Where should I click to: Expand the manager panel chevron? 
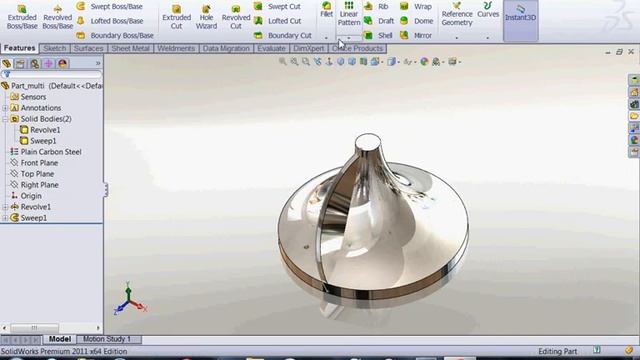pyautogui.click(x=98, y=63)
